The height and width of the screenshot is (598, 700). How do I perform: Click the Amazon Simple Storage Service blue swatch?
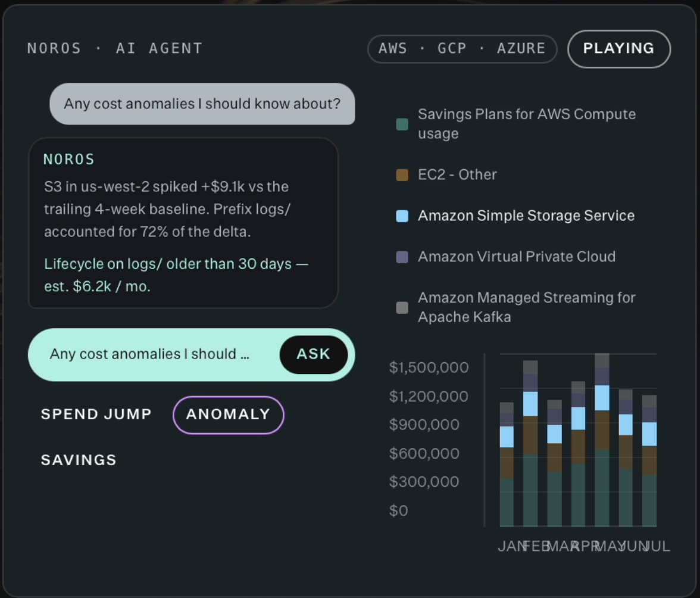(x=402, y=216)
